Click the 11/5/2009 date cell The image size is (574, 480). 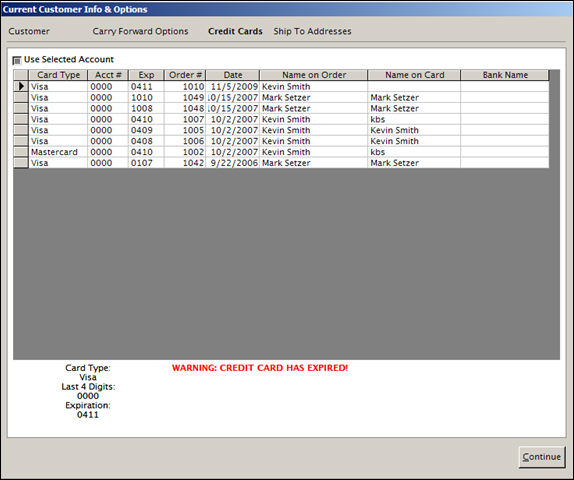pyautogui.click(x=233, y=86)
